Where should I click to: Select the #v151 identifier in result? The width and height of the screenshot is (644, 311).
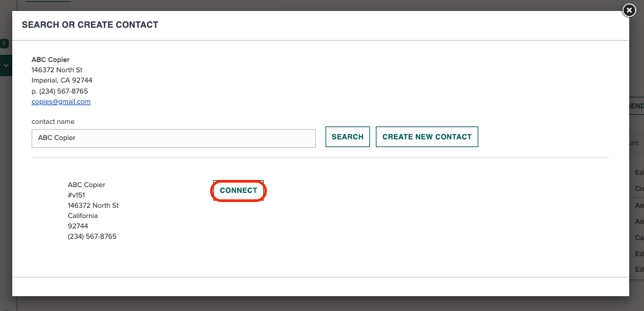pyautogui.click(x=77, y=195)
